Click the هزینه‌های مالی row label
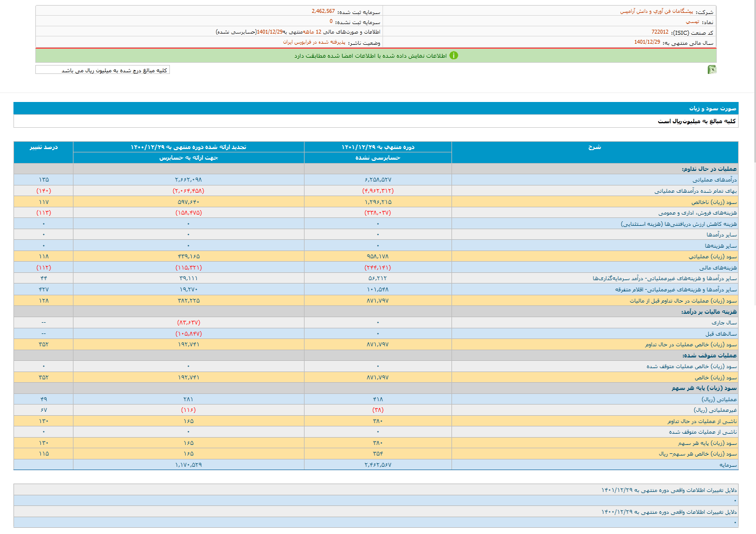The image size is (756, 534). pos(718,268)
